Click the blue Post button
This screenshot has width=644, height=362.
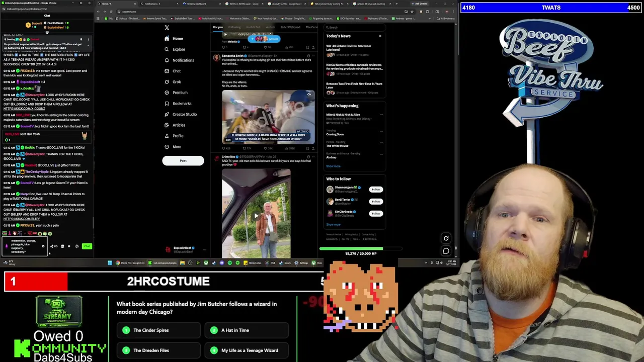tap(183, 161)
